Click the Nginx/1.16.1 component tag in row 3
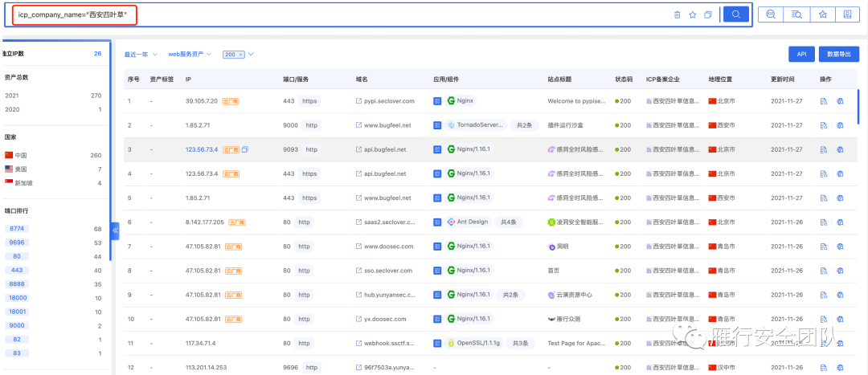This screenshot has width=868, height=375. [x=469, y=149]
